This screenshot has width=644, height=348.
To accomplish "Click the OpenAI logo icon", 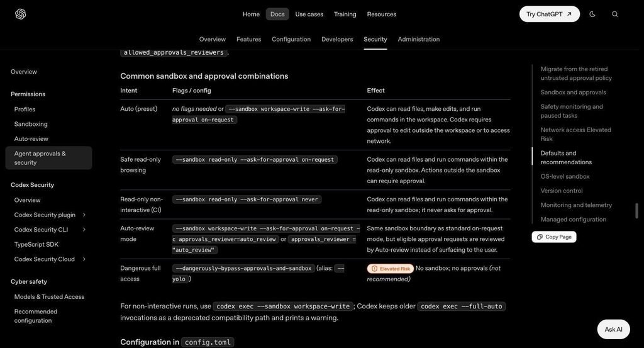I will (x=21, y=14).
